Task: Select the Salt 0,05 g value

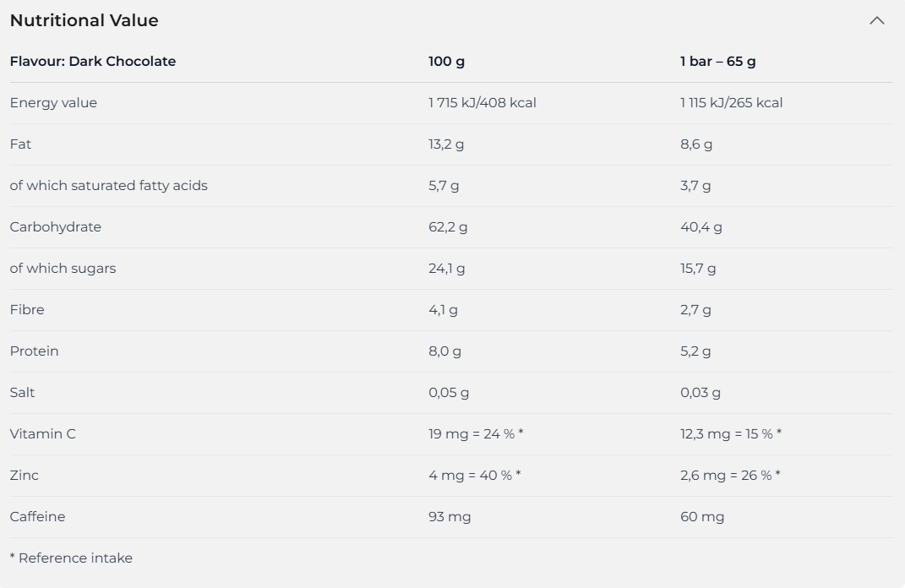Action: (449, 392)
